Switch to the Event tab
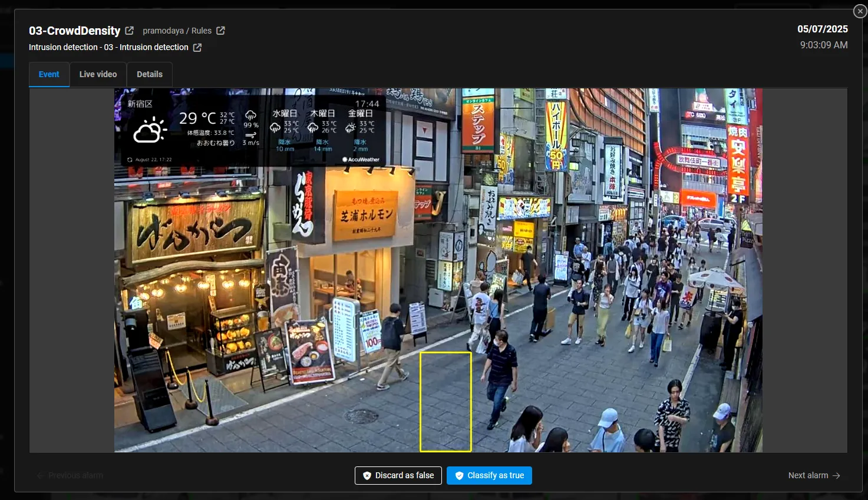This screenshot has width=868, height=500. tap(49, 74)
